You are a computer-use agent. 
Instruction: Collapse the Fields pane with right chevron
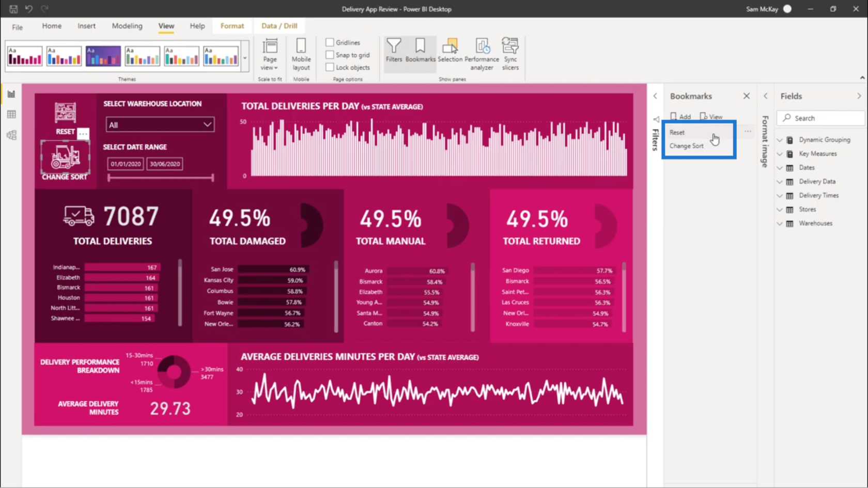pyautogui.click(x=859, y=96)
